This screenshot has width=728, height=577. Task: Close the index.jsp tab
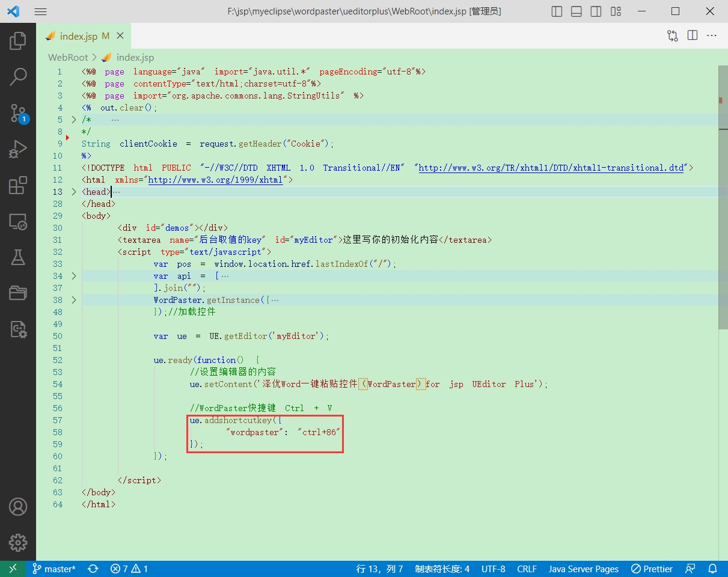click(x=120, y=36)
